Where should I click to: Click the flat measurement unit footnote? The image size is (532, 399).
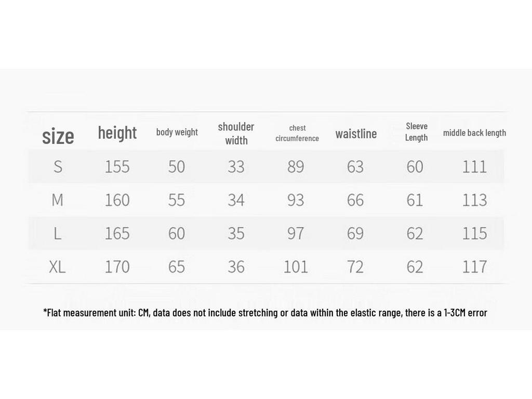(265, 312)
